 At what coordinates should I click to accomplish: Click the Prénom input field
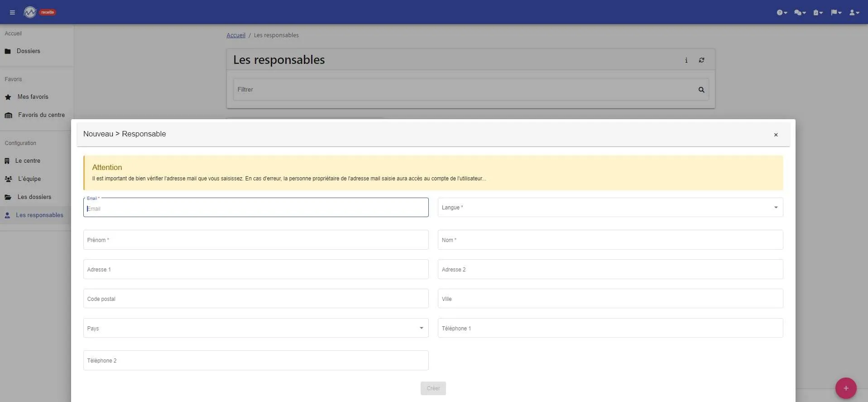[x=256, y=240]
